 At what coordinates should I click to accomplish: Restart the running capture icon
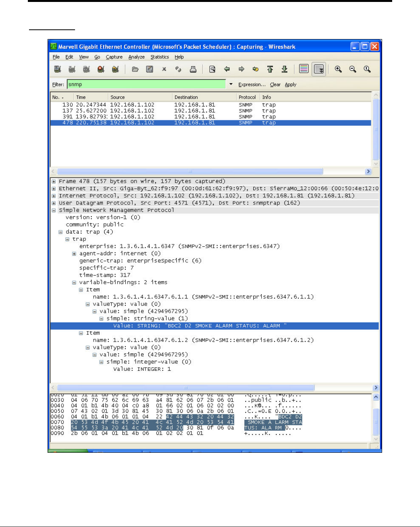[x=115, y=69]
